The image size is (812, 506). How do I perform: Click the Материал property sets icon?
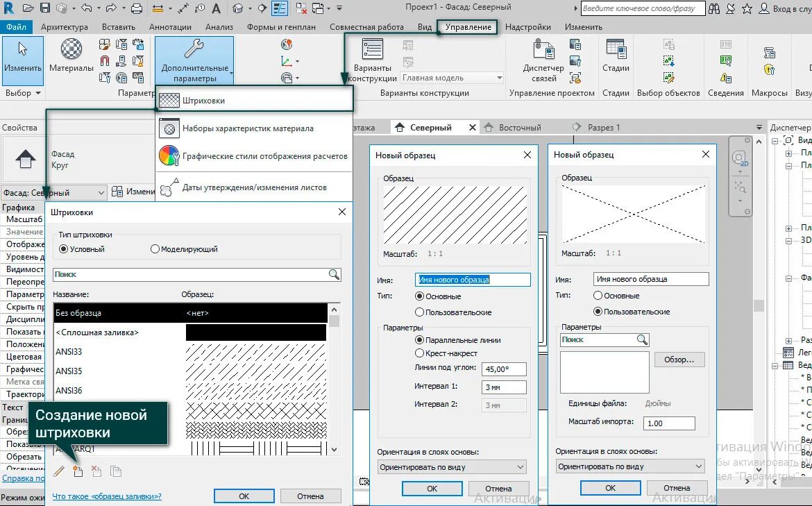click(x=169, y=128)
